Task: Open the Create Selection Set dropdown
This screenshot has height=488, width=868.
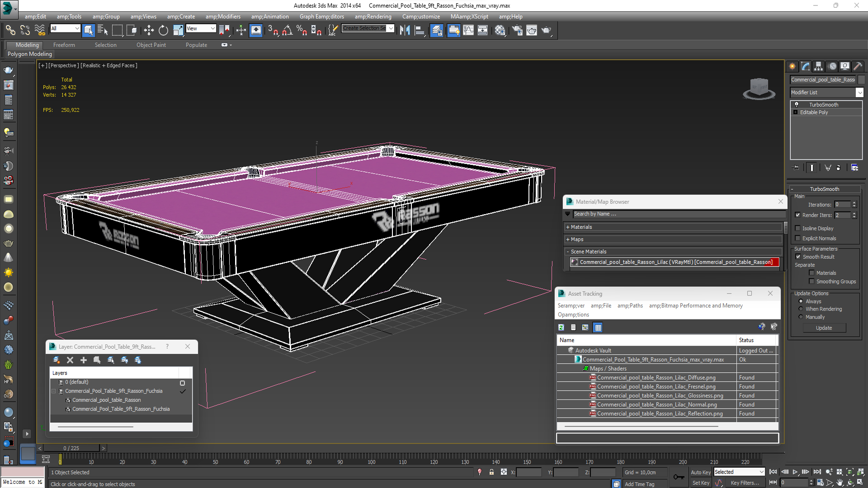Action: (x=368, y=28)
